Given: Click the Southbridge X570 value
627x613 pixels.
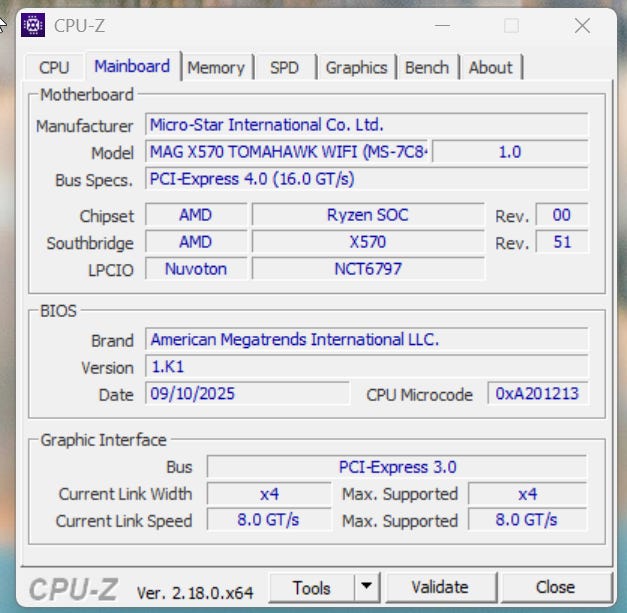Looking at the screenshot, I should 368,242.
